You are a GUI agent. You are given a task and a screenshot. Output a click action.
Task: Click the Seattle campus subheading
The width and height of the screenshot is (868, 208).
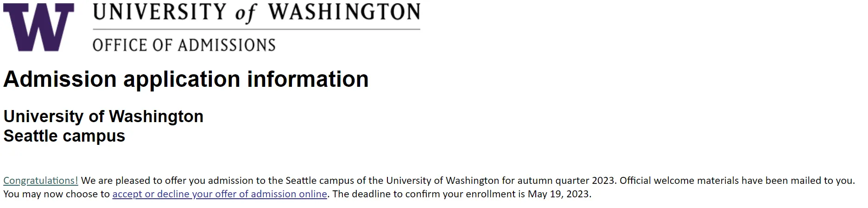64,136
